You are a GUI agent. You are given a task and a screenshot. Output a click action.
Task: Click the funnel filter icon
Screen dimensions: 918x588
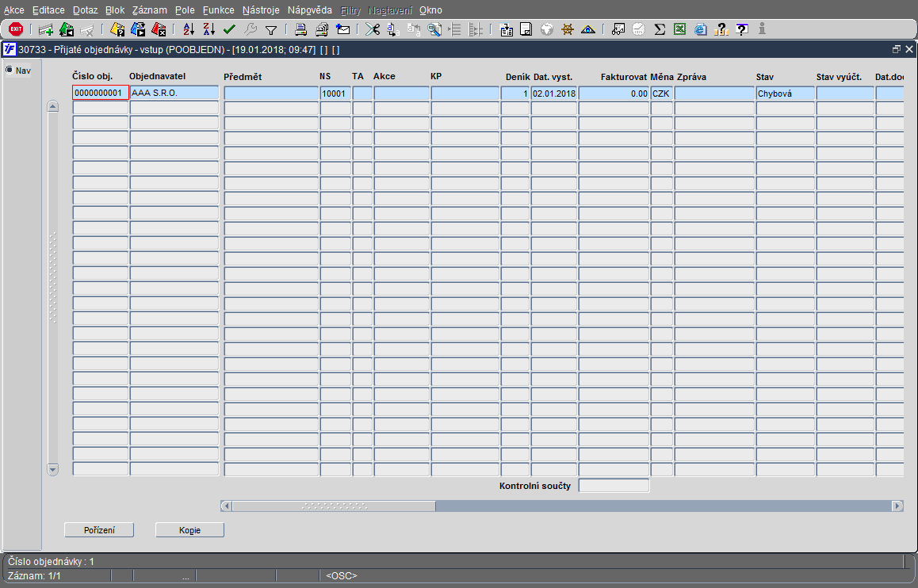pos(271,30)
